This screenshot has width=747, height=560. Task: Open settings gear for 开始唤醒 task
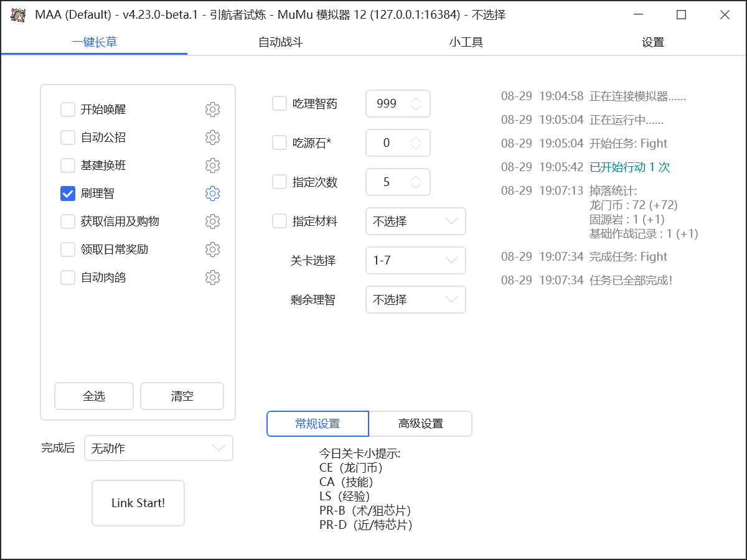click(212, 109)
